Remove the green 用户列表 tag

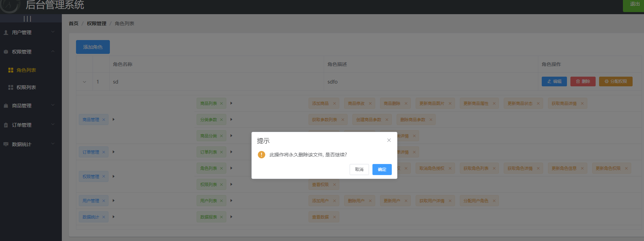pyautogui.click(x=221, y=201)
